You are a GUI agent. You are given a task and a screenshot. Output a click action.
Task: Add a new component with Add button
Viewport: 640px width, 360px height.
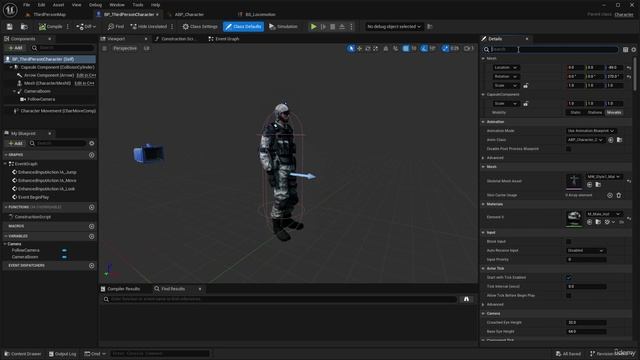tap(16, 48)
